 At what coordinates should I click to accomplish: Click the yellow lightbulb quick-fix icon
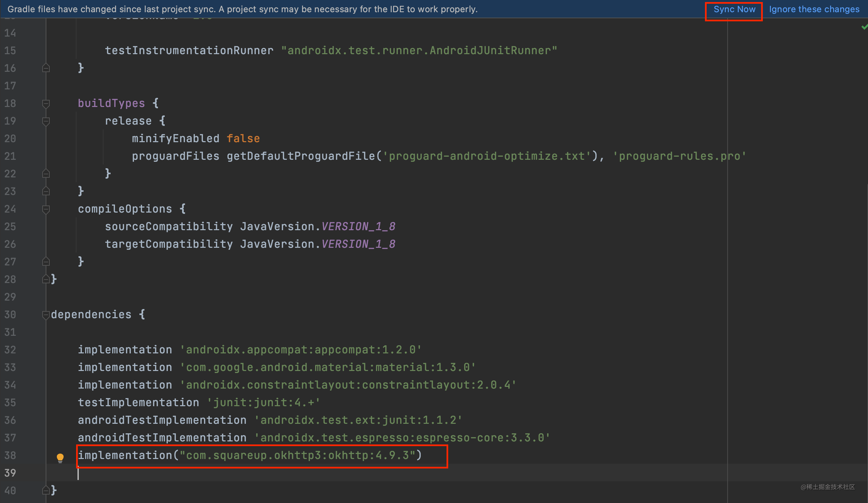coord(60,458)
